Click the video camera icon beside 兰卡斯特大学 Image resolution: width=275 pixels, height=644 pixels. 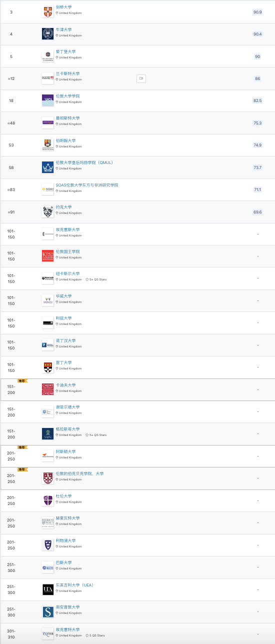point(141,78)
